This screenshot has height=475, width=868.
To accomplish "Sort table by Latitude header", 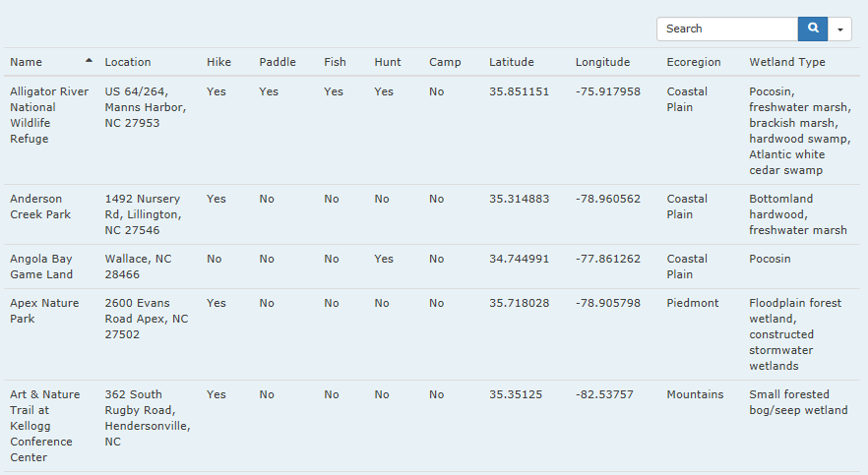I will tap(512, 62).
